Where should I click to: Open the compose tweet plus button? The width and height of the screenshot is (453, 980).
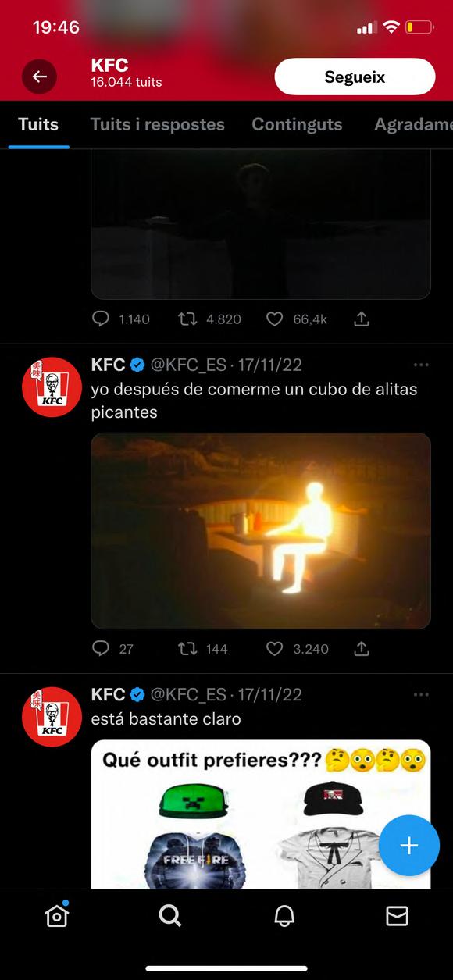click(x=409, y=846)
